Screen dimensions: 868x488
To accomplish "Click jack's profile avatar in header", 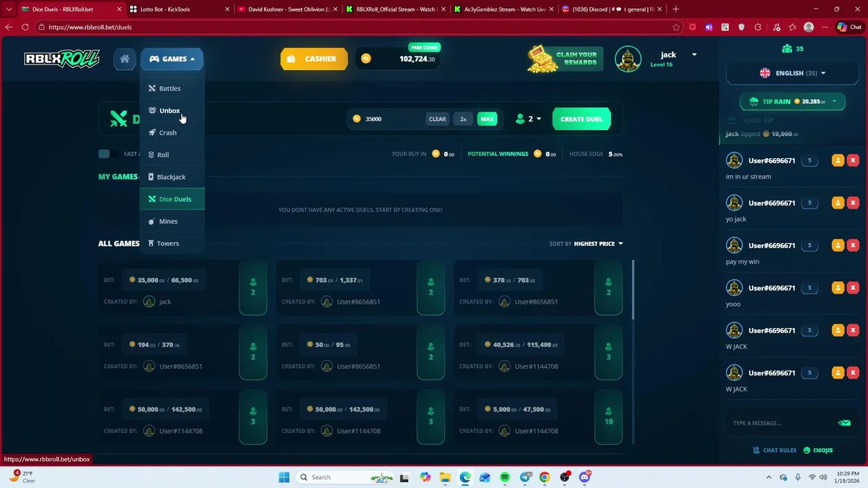I will (628, 59).
